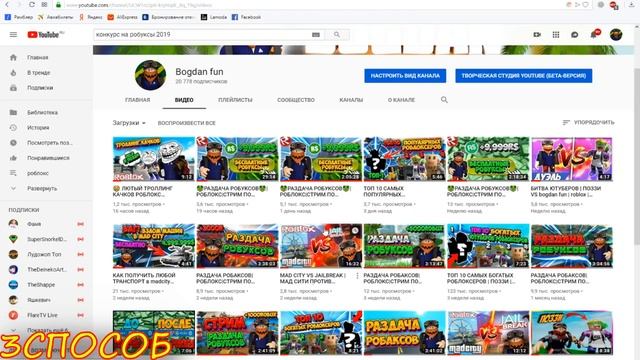The image size is (640, 360).
Task: Switch to the СООБЩЕСТВО tab
Action: [296, 100]
